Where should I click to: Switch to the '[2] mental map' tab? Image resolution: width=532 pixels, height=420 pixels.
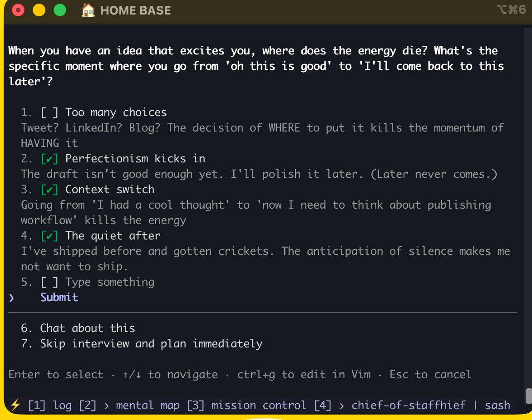pos(129,405)
